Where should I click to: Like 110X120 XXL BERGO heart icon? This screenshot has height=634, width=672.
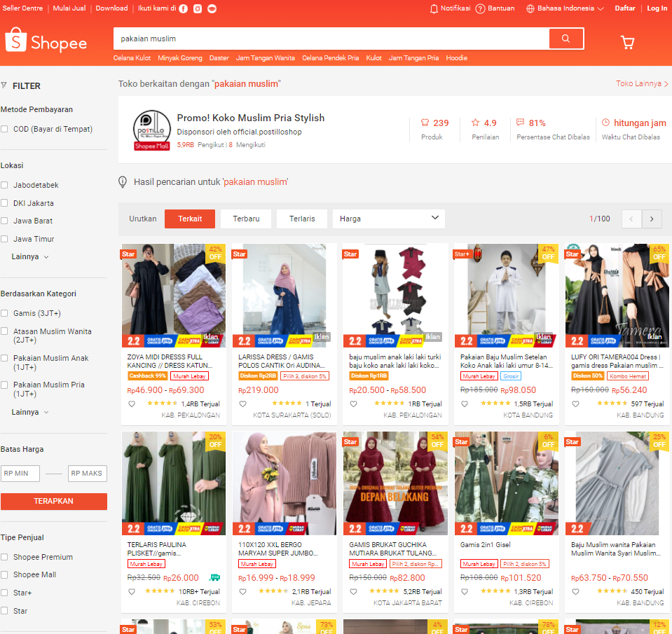(242, 591)
